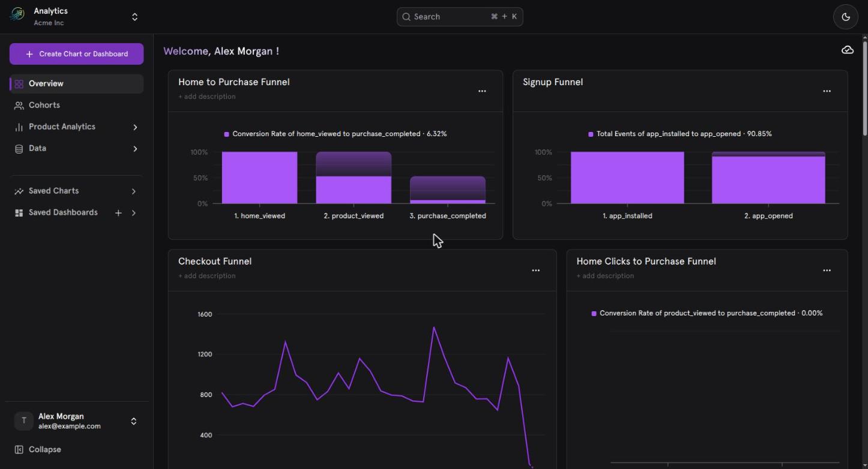
Task: Add description to Home Clicks to Purchase Funnel
Action: pos(605,276)
